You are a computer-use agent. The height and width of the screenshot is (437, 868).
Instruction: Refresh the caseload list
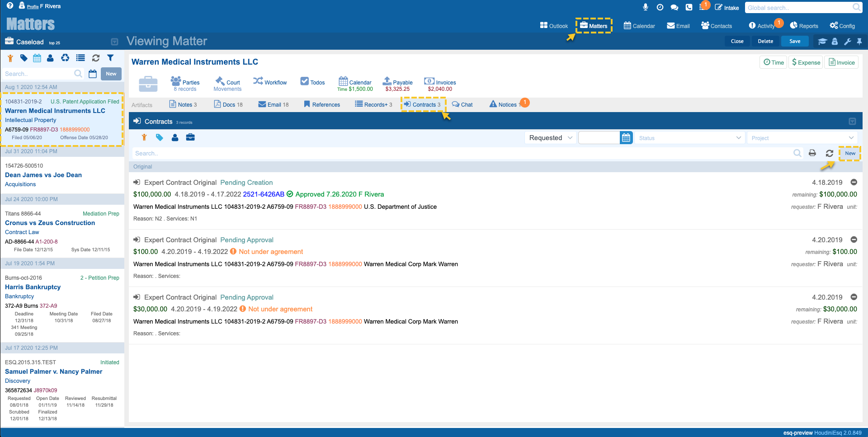pos(96,58)
